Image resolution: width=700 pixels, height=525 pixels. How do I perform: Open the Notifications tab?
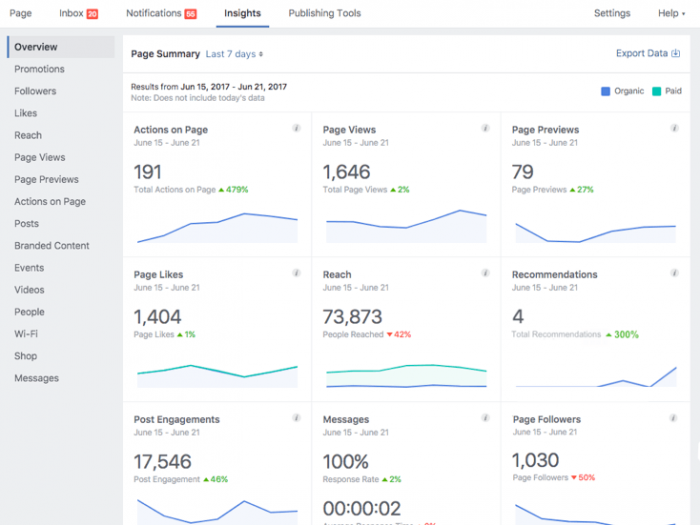(160, 14)
